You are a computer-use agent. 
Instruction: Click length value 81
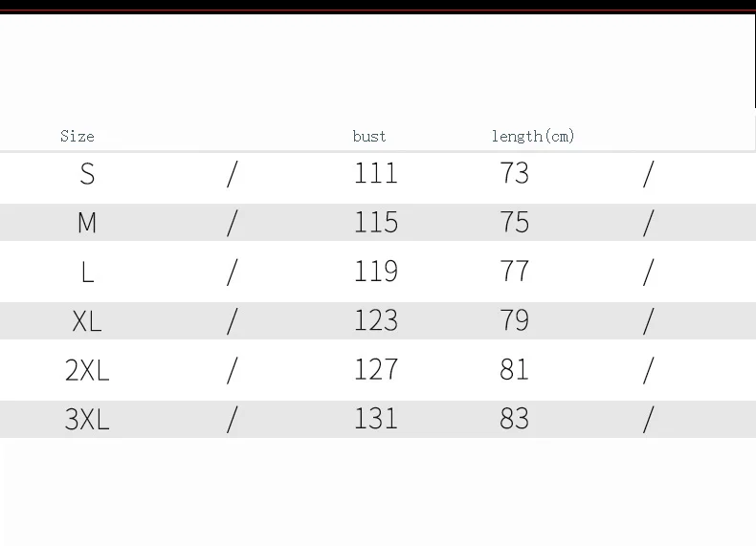point(515,369)
